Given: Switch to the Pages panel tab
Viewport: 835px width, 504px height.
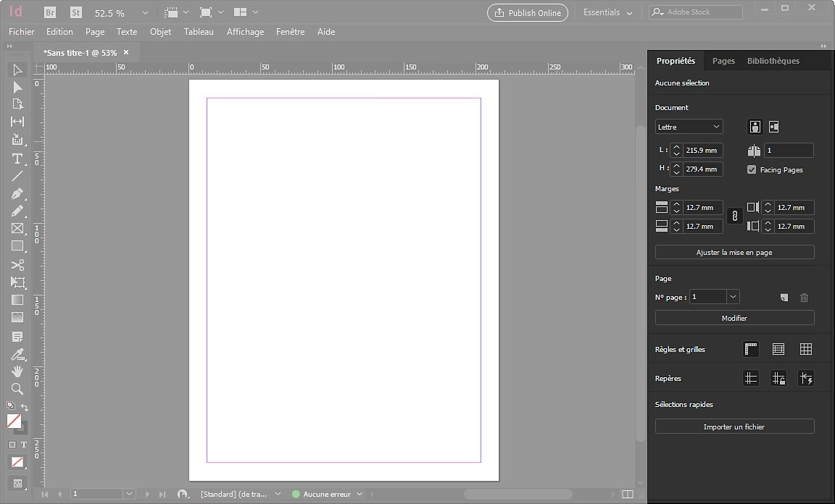Looking at the screenshot, I should [723, 61].
